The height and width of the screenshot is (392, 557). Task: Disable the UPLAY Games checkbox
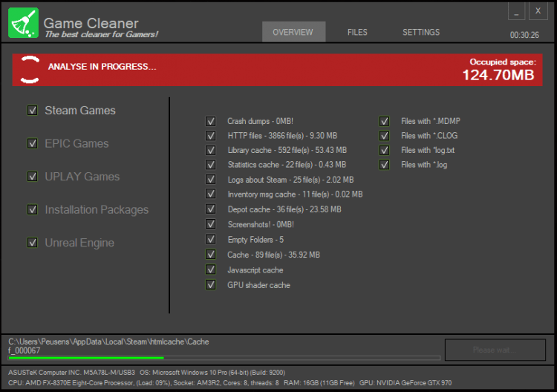[x=33, y=177]
